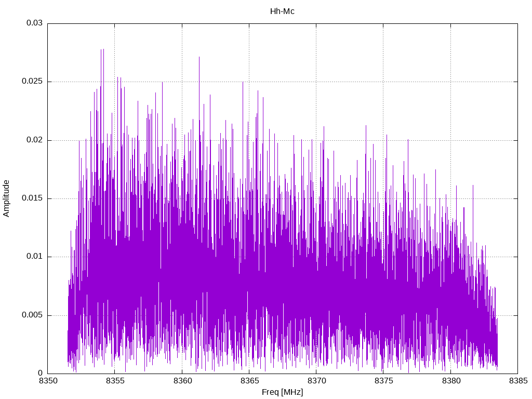Click the 0.025 y-axis tick label

click(33, 82)
